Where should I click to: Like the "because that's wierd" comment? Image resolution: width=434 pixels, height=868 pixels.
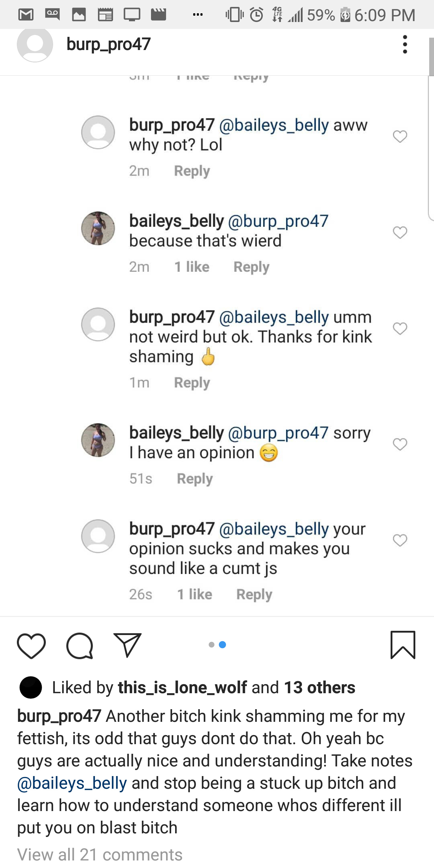pyautogui.click(x=400, y=232)
